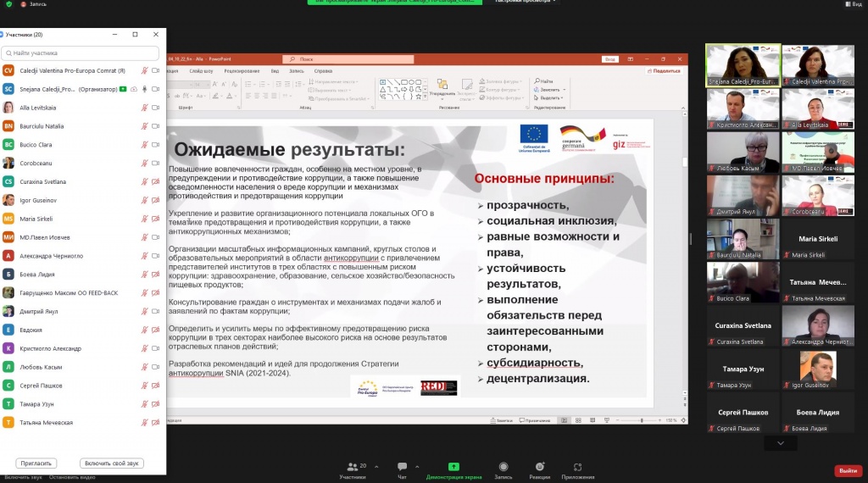Expand the shapes gallery in PowerPoint ribbon
Image resolution: width=868 pixels, height=483 pixels.
tap(426, 97)
